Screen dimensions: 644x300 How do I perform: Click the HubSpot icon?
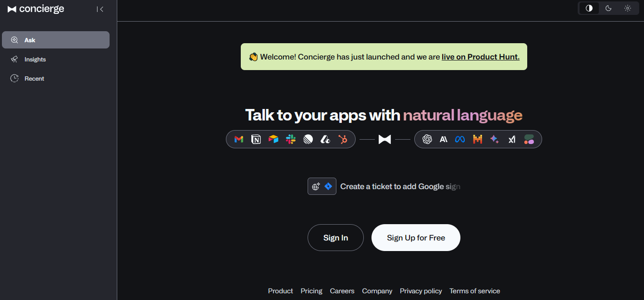click(x=343, y=139)
